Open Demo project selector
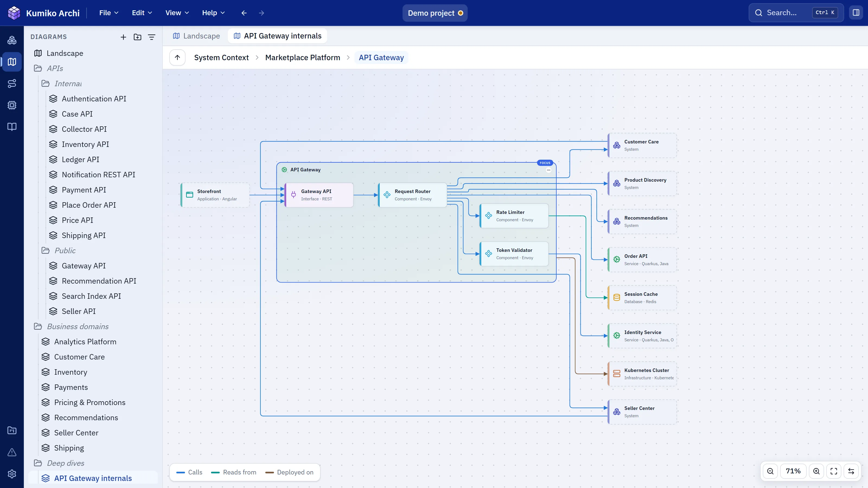The height and width of the screenshot is (488, 868). point(435,13)
